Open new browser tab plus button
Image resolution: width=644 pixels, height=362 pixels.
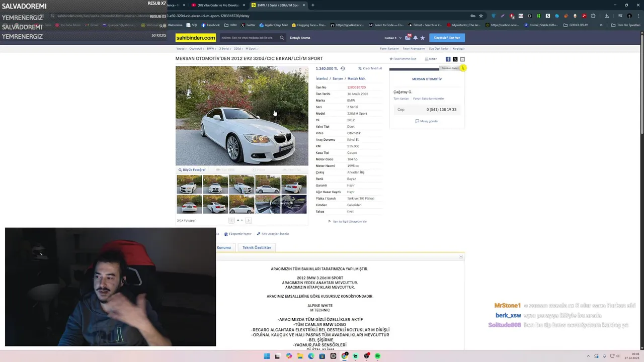pyautogui.click(x=313, y=5)
